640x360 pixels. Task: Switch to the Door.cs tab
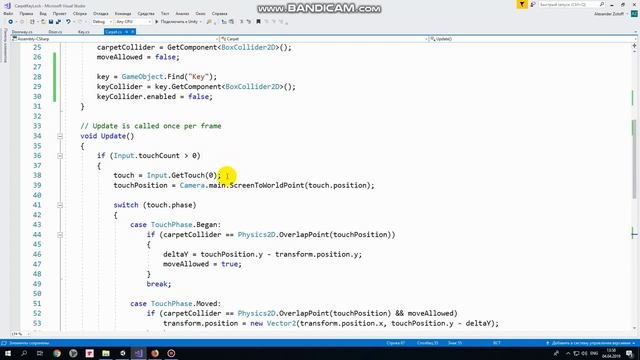click(x=55, y=32)
